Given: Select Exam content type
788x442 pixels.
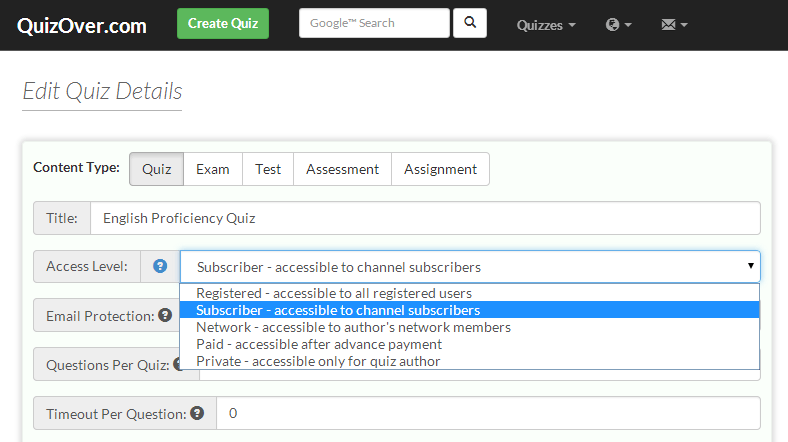Looking at the screenshot, I should 213,169.
